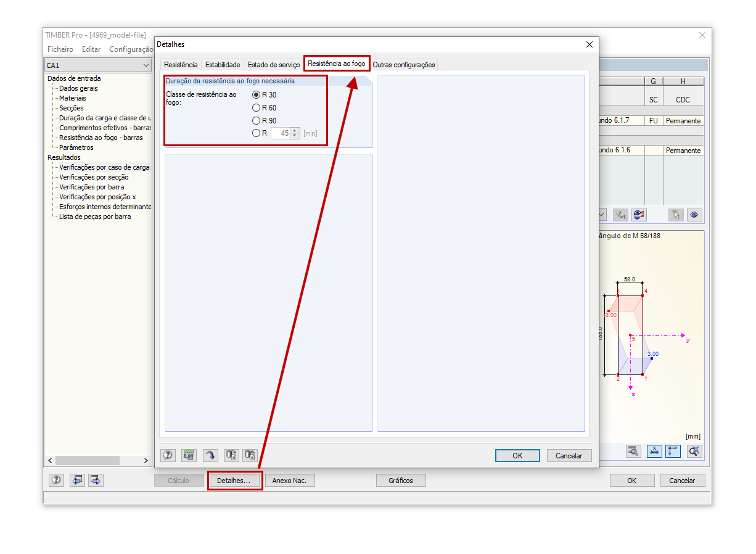
Task: Toggle the section dimensions icon
Action: tap(673, 451)
